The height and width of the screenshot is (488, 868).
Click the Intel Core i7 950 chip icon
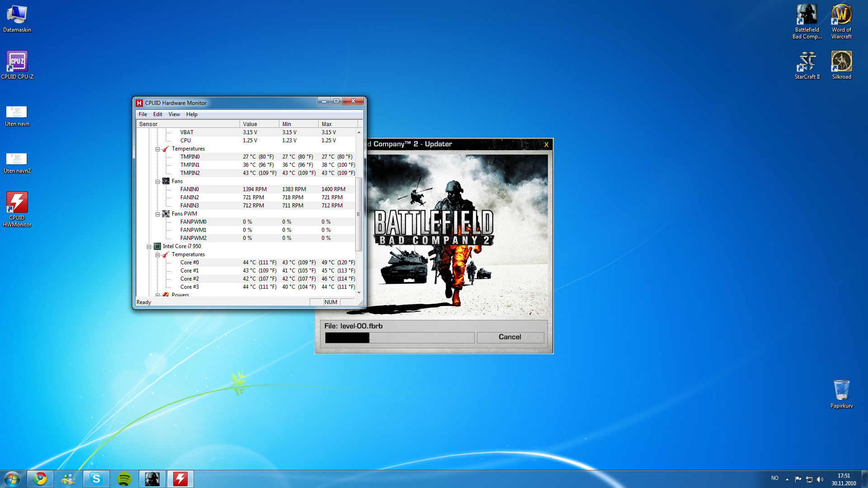[x=157, y=246]
